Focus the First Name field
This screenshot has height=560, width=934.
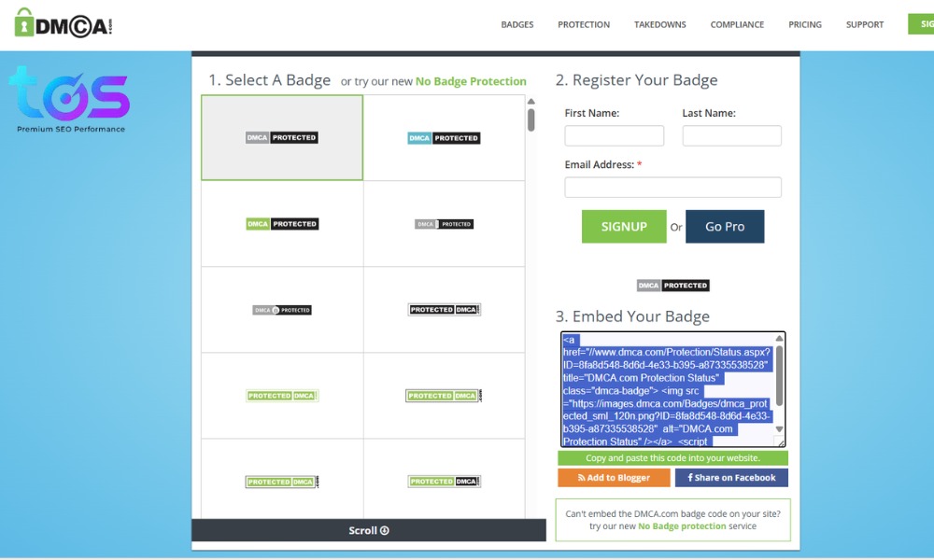point(614,136)
